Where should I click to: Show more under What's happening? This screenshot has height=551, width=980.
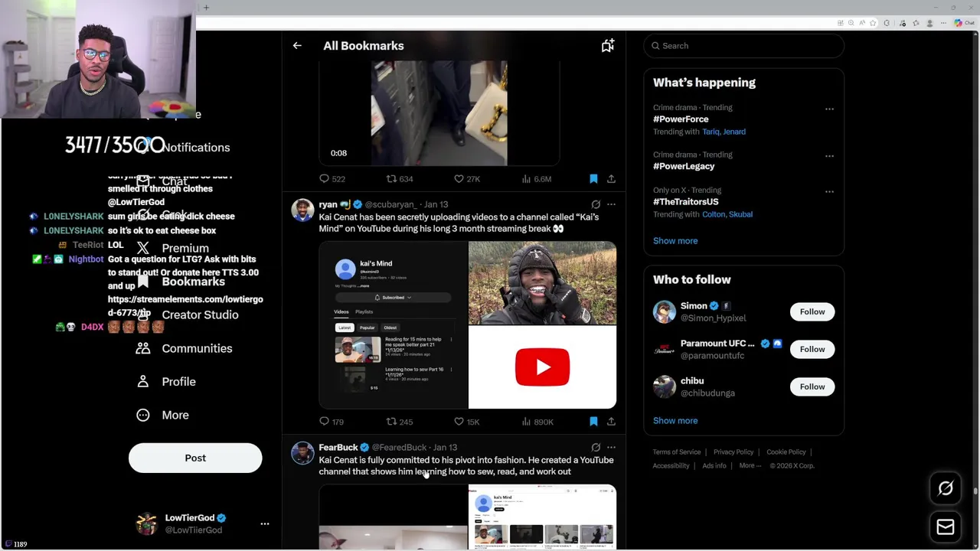[x=675, y=240]
